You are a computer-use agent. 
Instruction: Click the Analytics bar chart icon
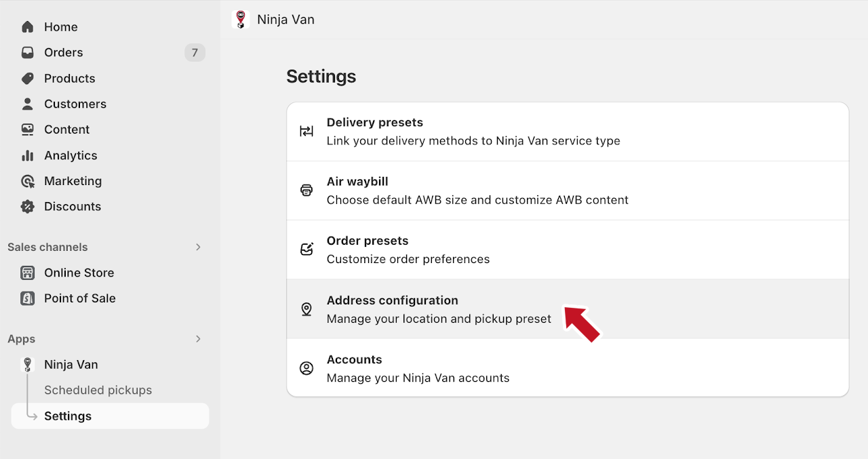click(x=27, y=155)
